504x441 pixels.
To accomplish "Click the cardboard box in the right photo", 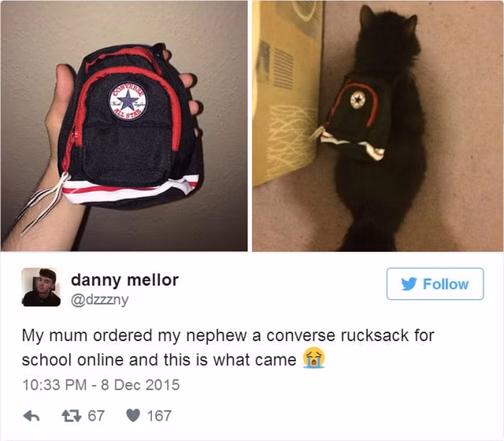I will (x=287, y=93).
